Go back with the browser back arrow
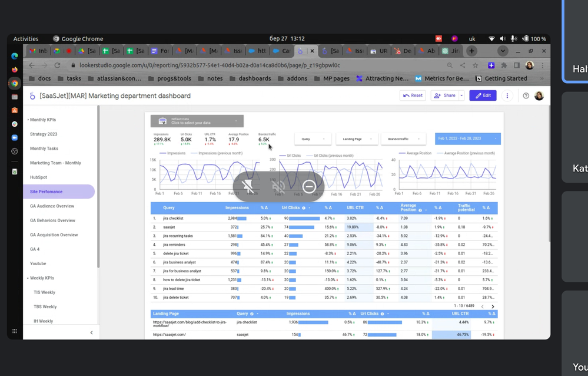Viewport: 588px width, 376px height. point(32,65)
